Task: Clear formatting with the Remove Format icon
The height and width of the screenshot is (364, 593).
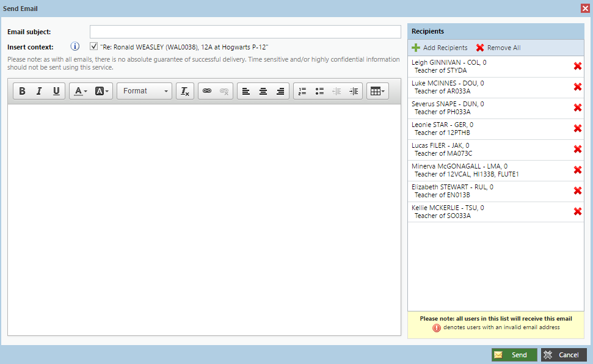Action: pos(184,91)
